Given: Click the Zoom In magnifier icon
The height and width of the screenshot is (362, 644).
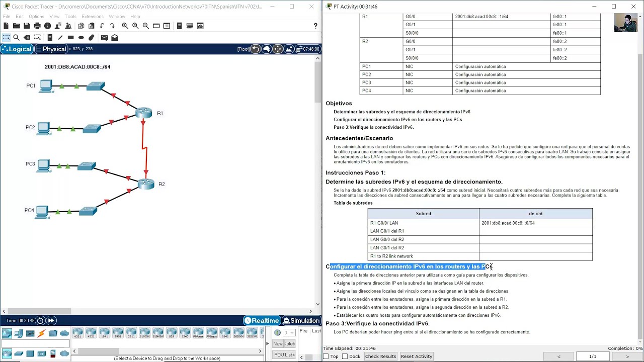Looking at the screenshot, I should click(x=125, y=26).
